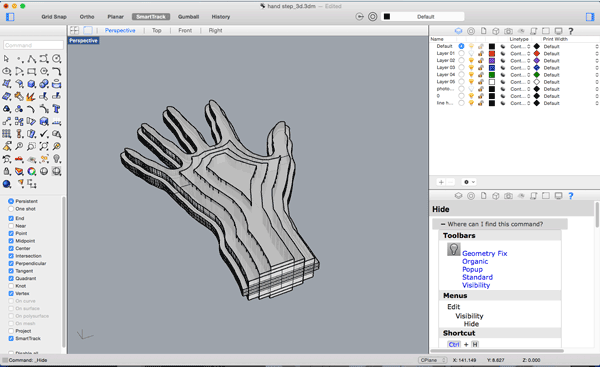The width and height of the screenshot is (600, 367).
Task: Select the padlock Lock objects tool
Action: (7, 171)
